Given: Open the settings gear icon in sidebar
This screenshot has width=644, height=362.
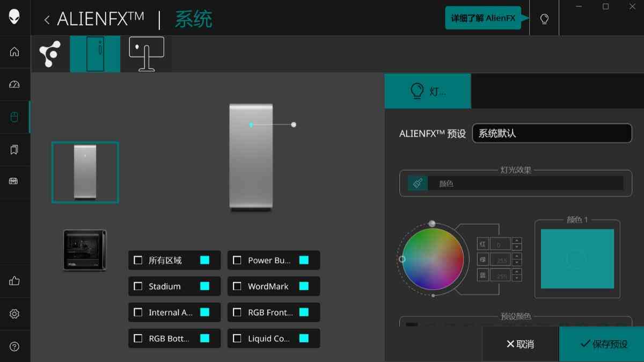Looking at the screenshot, I should click(14, 314).
